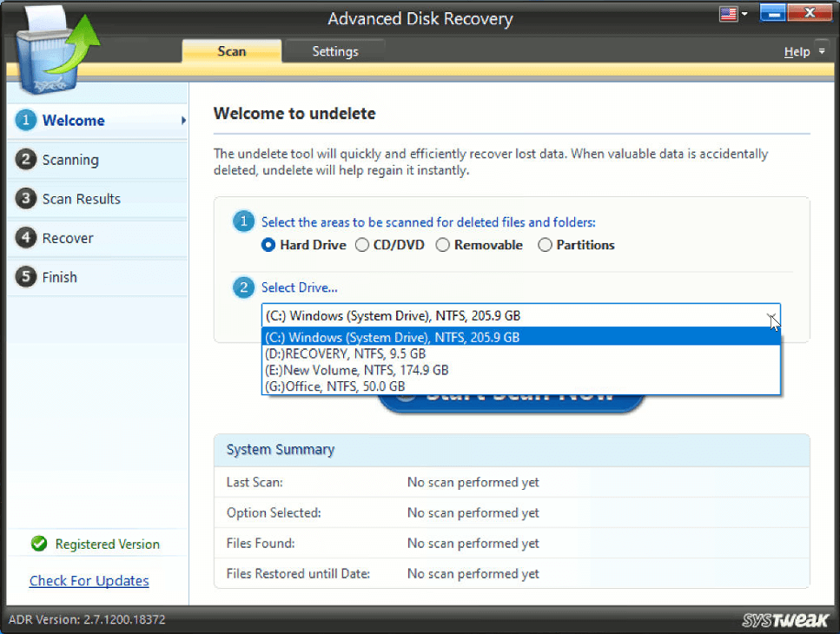Collapse the drive selection dropdown

771,315
